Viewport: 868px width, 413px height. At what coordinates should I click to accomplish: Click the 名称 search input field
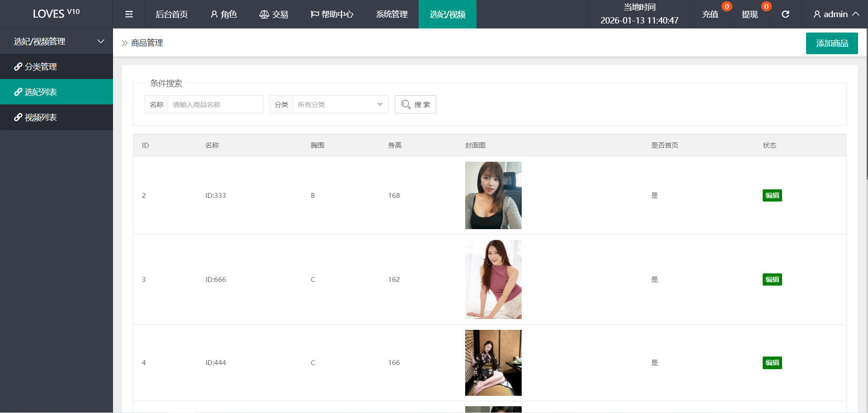pyautogui.click(x=215, y=104)
